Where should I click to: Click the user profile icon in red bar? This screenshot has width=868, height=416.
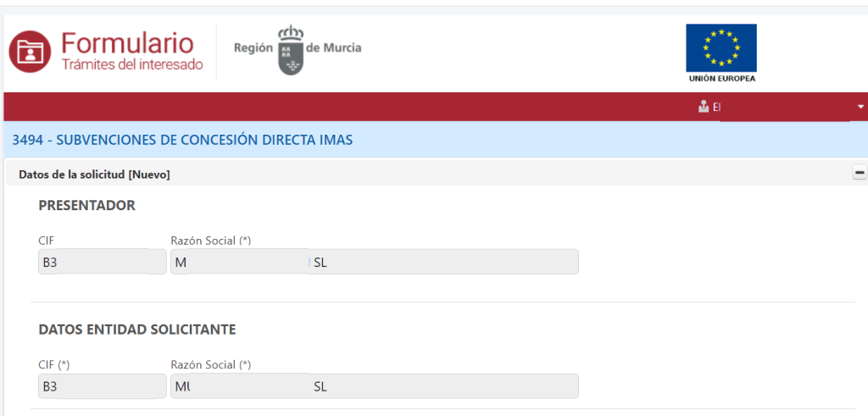coord(703,107)
